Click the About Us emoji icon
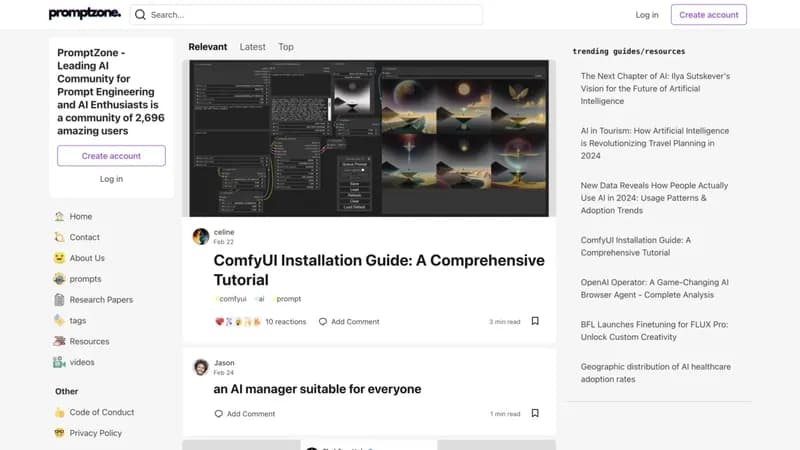Viewport: 800px width, 450px height. (59, 258)
